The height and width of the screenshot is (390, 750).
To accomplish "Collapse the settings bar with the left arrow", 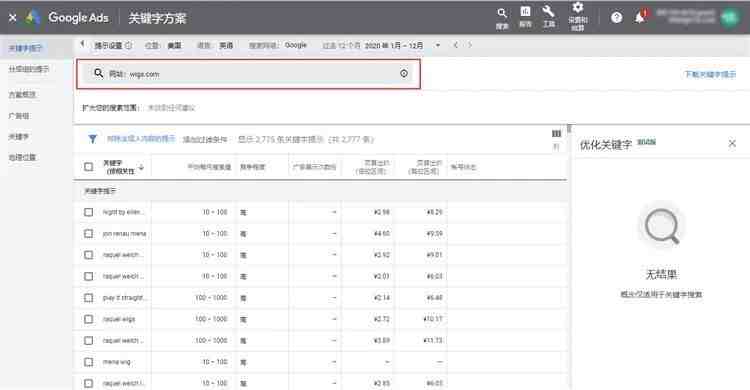I will [x=82, y=44].
